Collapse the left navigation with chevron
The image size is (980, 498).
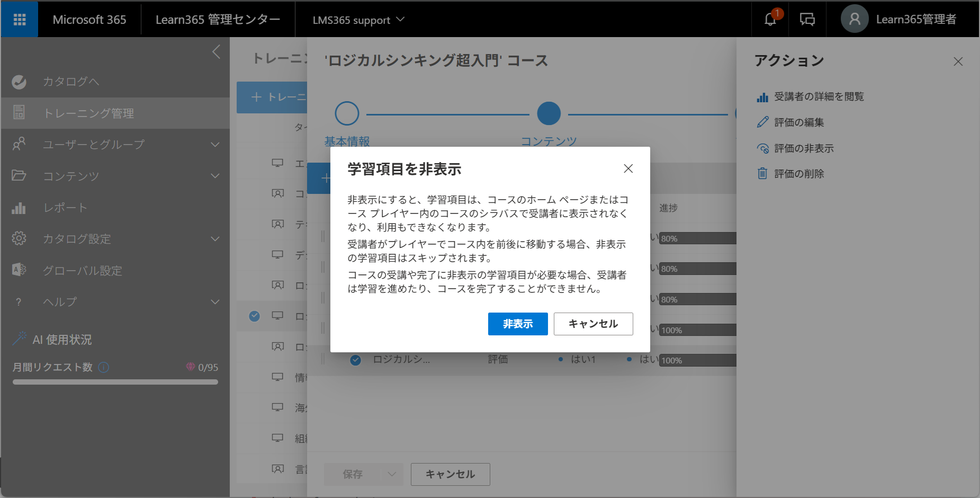[x=216, y=52]
